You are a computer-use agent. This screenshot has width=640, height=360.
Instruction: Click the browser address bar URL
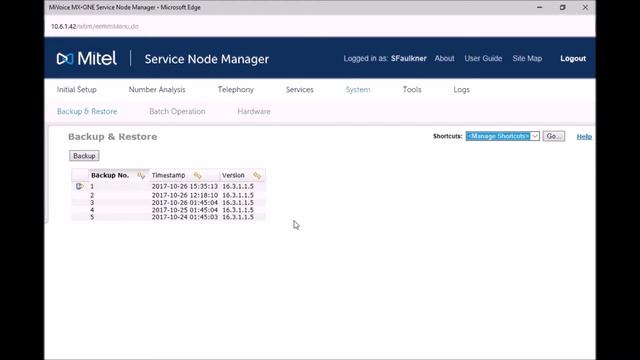(x=95, y=27)
